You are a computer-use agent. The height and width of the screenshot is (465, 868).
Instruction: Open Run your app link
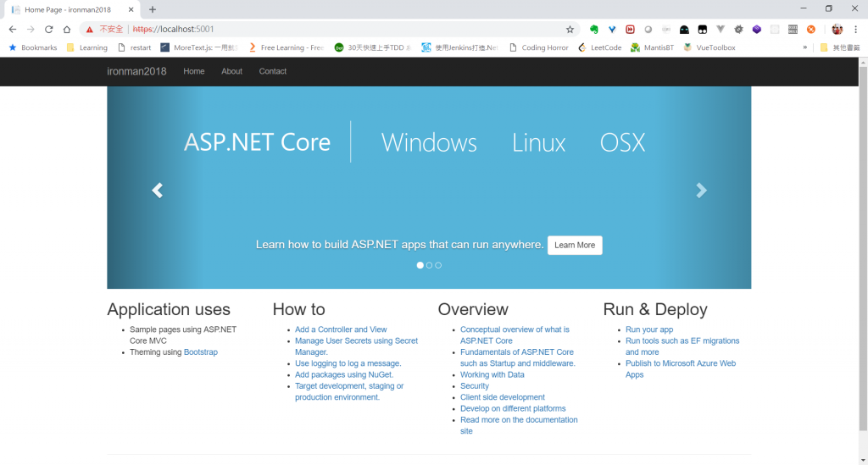point(649,329)
